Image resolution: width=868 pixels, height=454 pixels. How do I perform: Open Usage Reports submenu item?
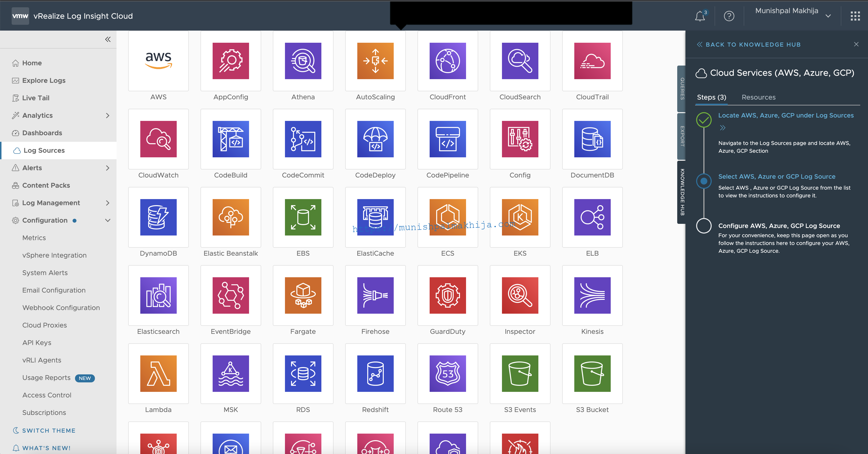click(x=47, y=378)
